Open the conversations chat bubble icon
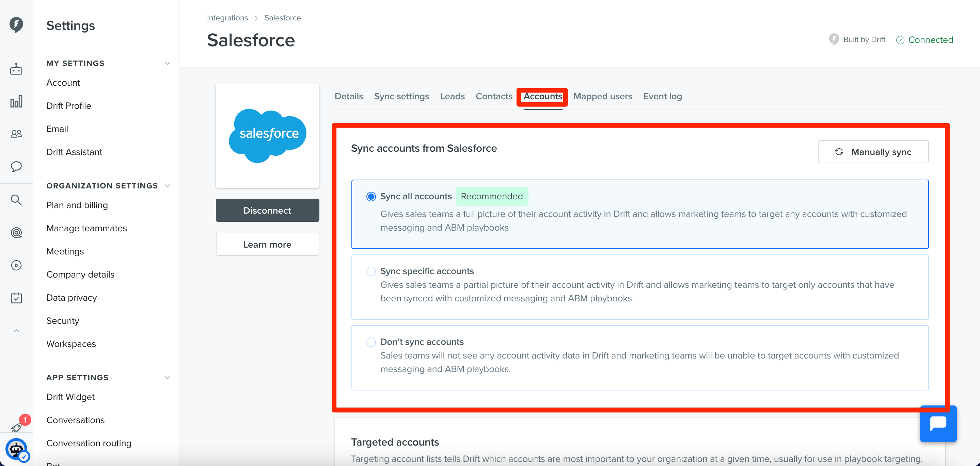980x466 pixels. click(16, 166)
